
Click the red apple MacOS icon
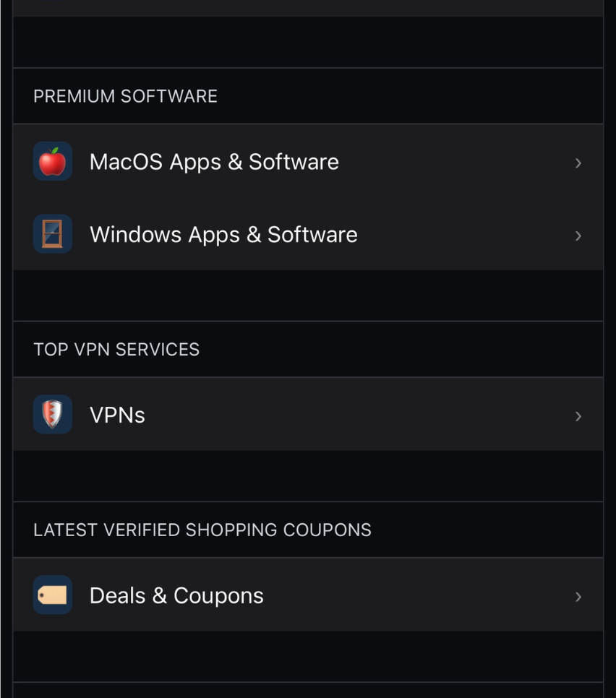53,161
